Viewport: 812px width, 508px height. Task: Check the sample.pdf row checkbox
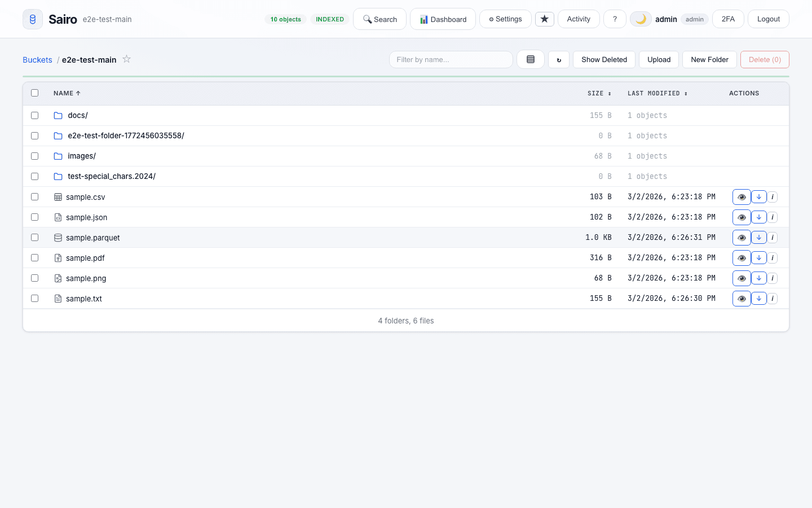point(35,257)
